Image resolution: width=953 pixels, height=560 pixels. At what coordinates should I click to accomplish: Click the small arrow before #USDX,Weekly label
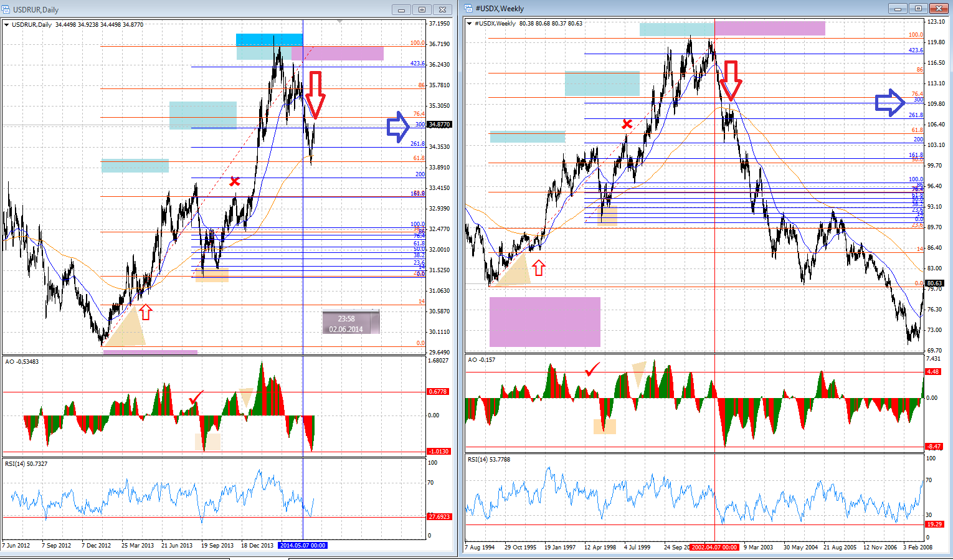pyautogui.click(x=470, y=24)
